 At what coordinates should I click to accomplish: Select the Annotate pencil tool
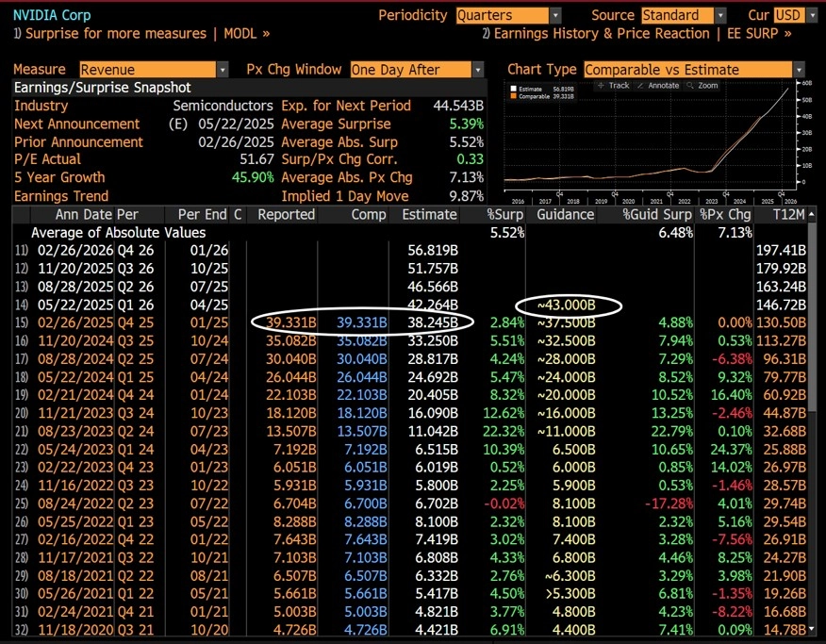658,85
